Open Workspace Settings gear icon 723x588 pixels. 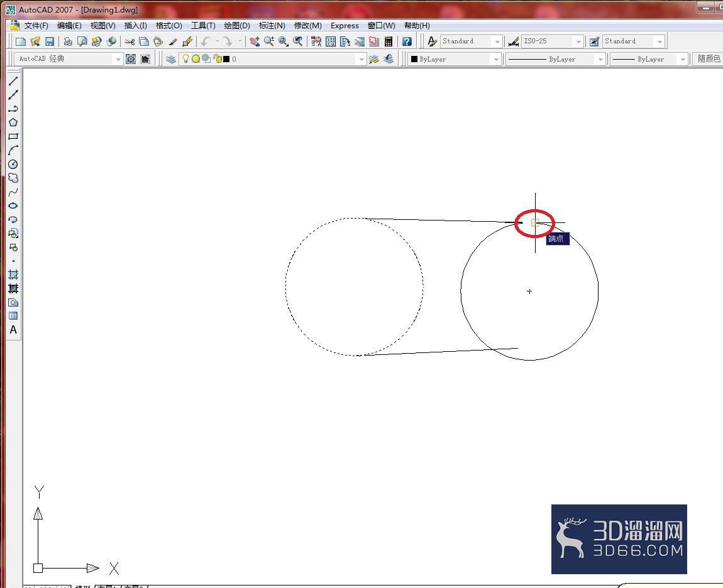tap(131, 59)
